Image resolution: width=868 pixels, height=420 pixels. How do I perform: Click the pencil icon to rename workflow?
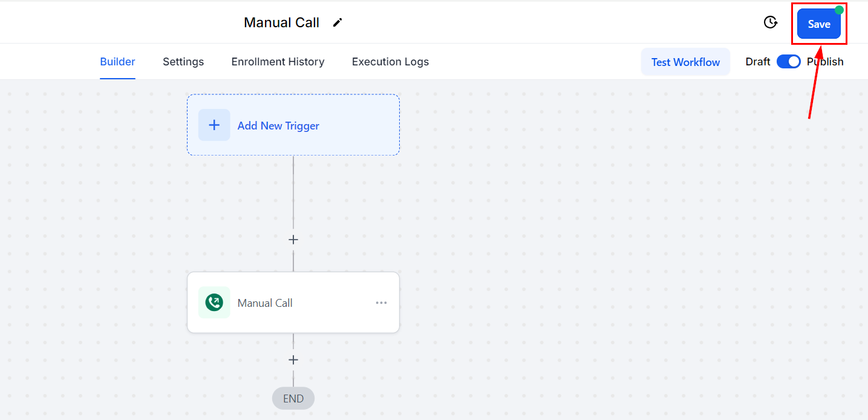[x=338, y=22]
